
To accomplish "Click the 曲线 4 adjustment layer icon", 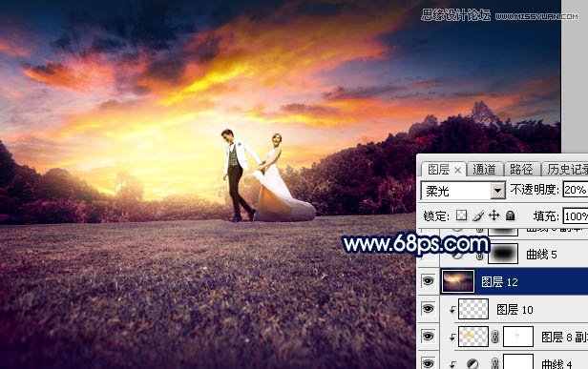I will point(472,363).
